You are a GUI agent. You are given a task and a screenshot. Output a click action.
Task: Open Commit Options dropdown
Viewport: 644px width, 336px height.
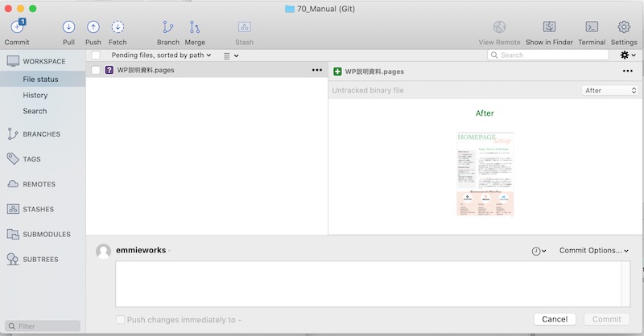594,250
